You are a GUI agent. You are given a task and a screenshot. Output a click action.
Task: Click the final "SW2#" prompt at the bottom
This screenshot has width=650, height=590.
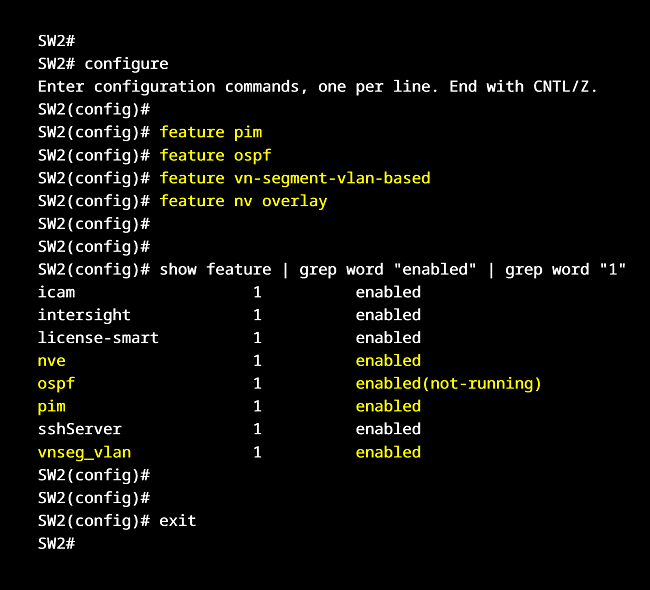click(x=56, y=544)
